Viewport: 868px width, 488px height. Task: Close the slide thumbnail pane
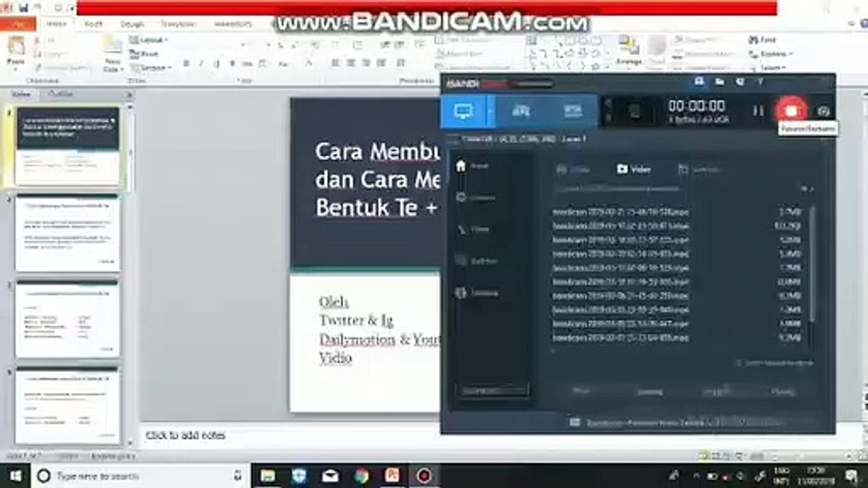point(130,94)
